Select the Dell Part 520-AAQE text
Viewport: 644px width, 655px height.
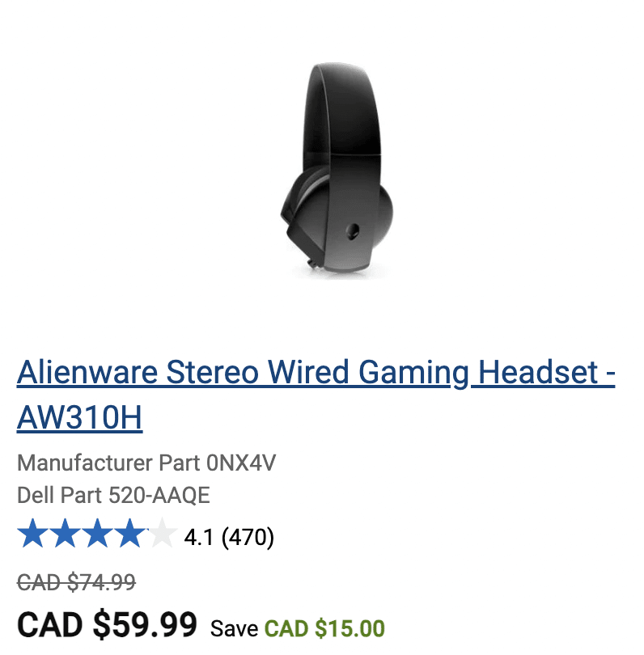point(113,496)
